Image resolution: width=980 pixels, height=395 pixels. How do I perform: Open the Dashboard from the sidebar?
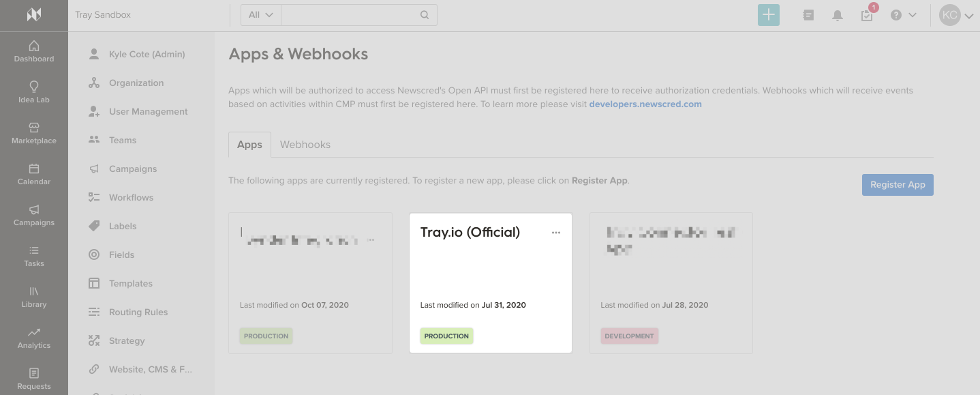(x=33, y=52)
